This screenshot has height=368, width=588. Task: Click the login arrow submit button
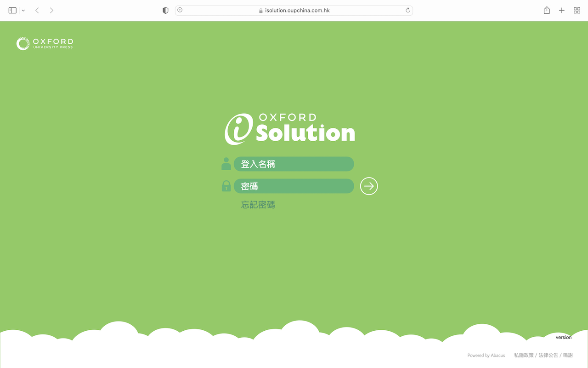click(369, 186)
